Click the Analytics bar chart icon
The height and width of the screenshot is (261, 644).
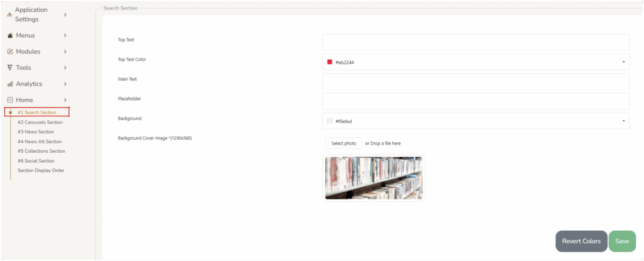point(10,84)
